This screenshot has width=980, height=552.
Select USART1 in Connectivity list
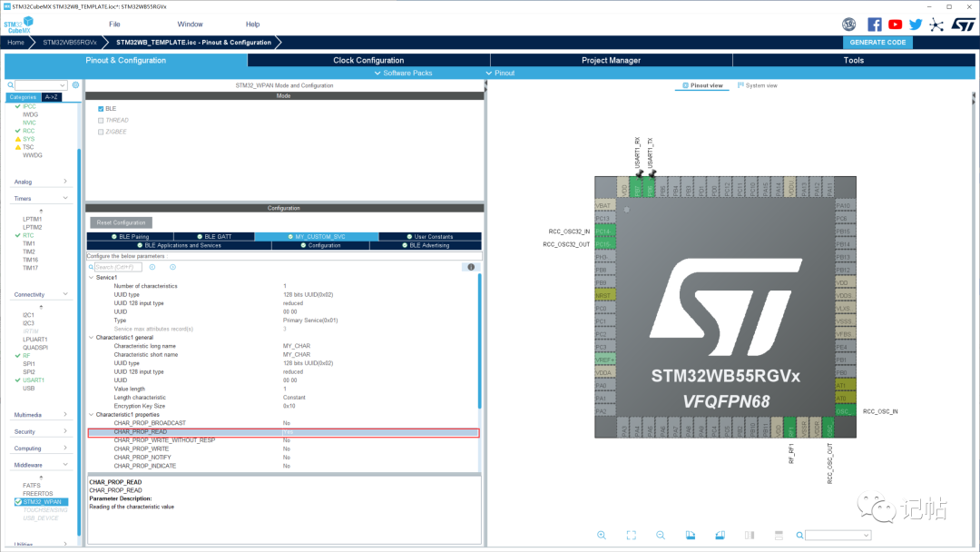coord(34,380)
